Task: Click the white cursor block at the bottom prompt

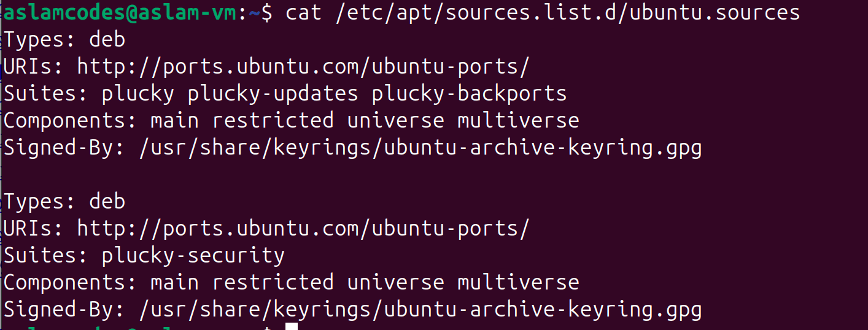Action: 291,327
